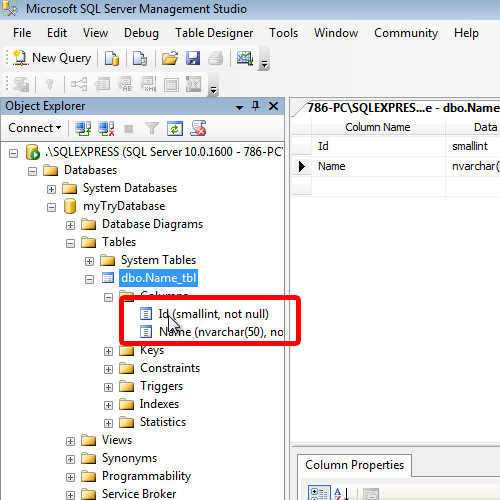The height and width of the screenshot is (500, 500).
Task: Expand the Keys folder
Action: (108, 351)
